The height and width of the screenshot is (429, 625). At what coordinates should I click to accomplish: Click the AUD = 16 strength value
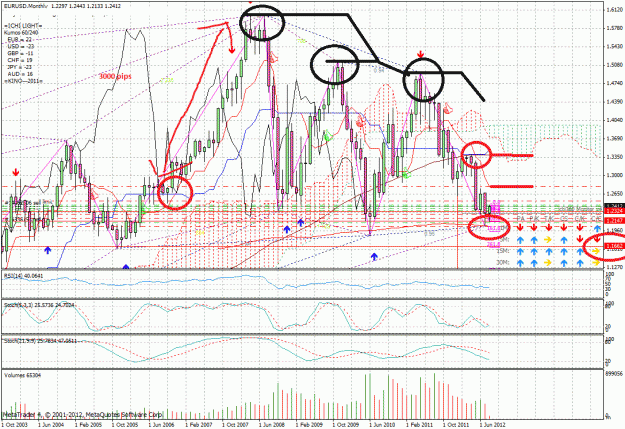(x=20, y=74)
